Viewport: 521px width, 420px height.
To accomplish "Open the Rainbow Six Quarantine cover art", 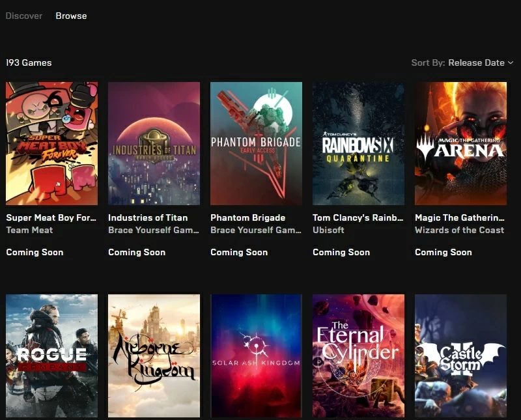I will point(359,143).
